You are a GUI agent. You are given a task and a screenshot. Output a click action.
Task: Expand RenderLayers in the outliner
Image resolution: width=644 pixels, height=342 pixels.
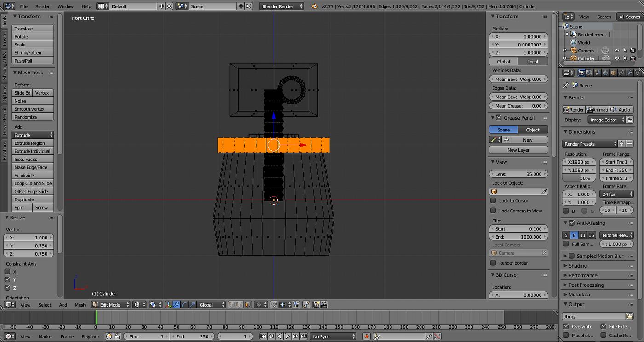pos(567,34)
